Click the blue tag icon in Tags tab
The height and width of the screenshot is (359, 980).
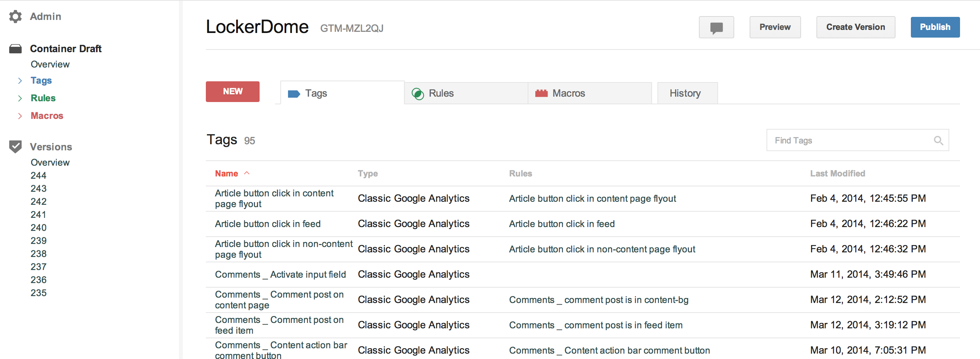pyautogui.click(x=294, y=94)
